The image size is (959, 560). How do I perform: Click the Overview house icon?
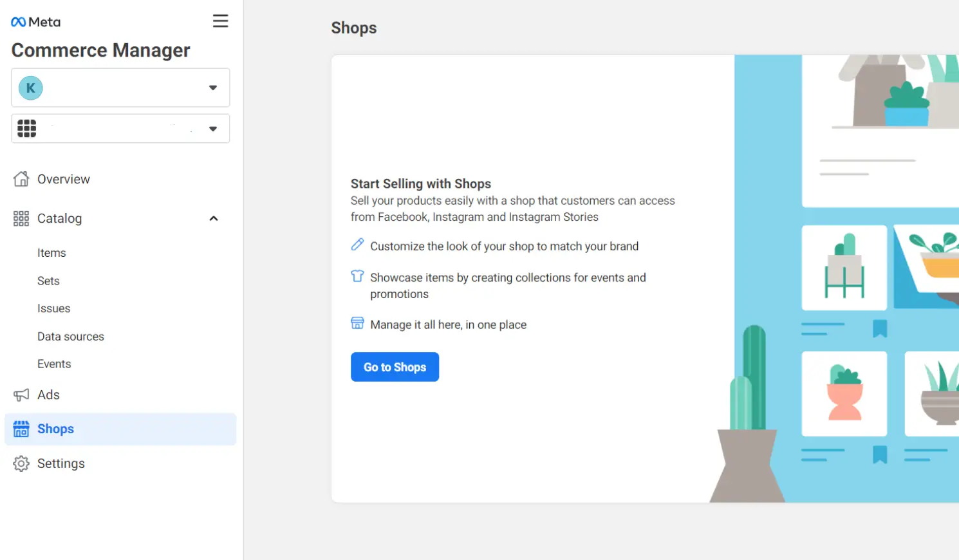(x=21, y=179)
